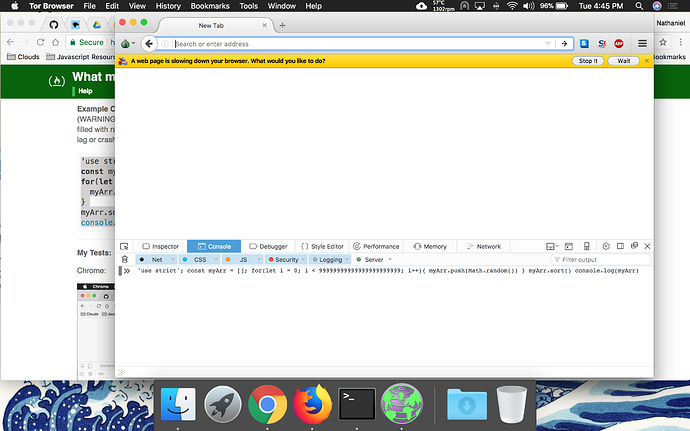Clear console output with trash icon
This screenshot has width=690, height=431.
coord(125,259)
